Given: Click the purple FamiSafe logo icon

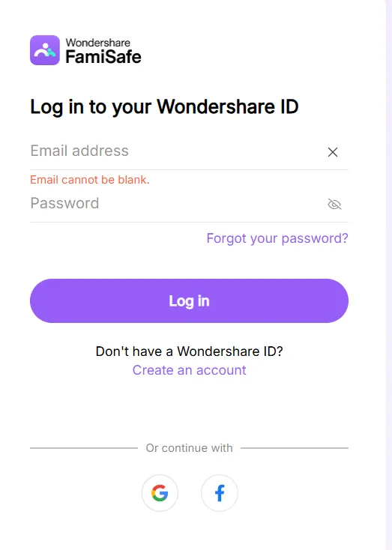Looking at the screenshot, I should coord(45,50).
